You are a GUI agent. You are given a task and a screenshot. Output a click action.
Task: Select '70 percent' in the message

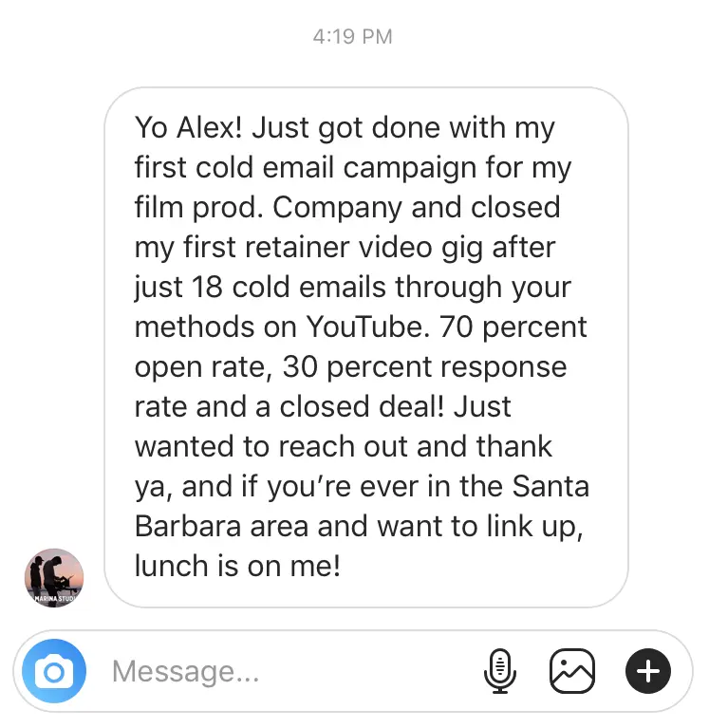(513, 327)
